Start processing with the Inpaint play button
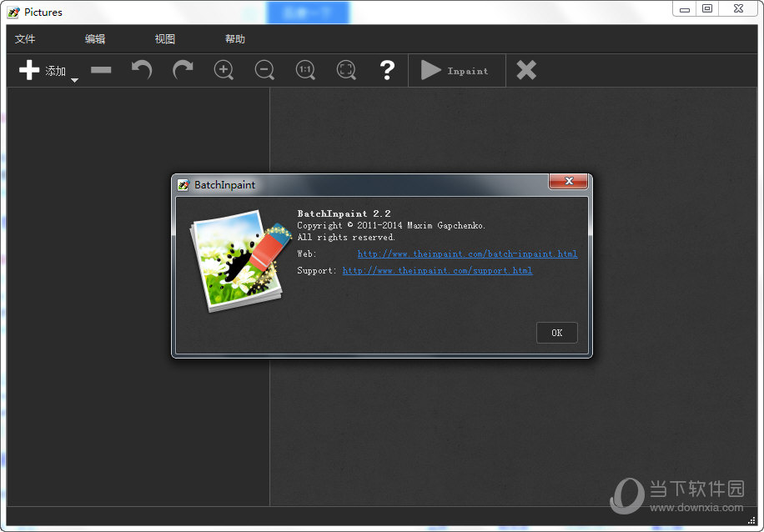Viewport: 764px width, 532px height. (455, 70)
